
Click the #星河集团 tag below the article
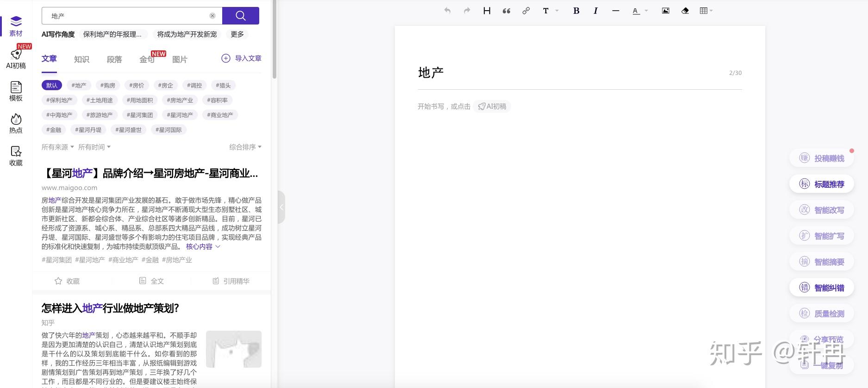click(56, 260)
